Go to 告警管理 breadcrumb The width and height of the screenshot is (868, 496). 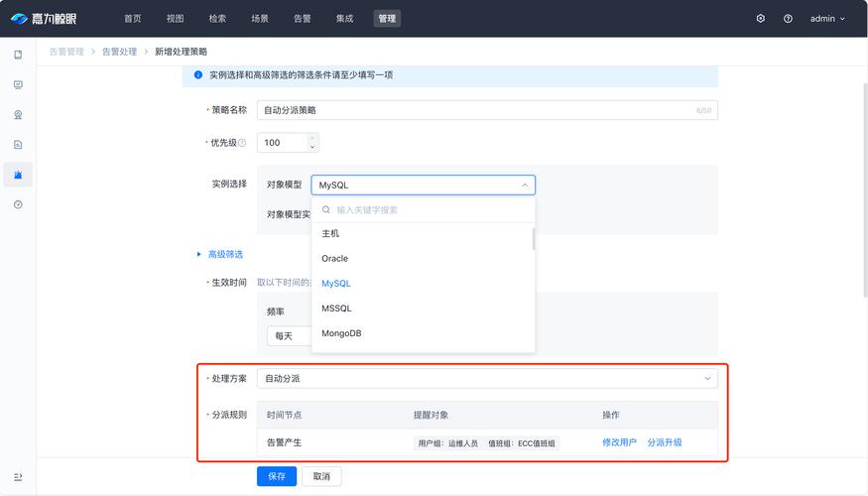coord(66,52)
